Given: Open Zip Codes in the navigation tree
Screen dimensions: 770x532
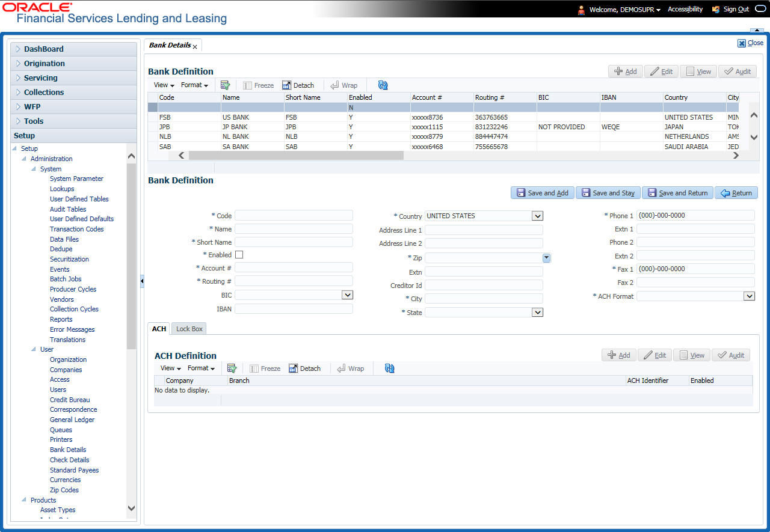Looking at the screenshot, I should tap(64, 490).
